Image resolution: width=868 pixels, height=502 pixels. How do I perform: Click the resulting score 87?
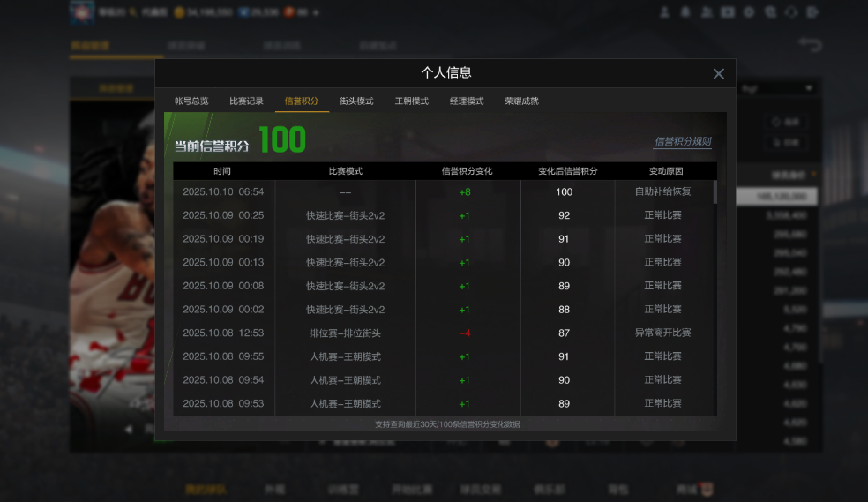[x=564, y=333]
